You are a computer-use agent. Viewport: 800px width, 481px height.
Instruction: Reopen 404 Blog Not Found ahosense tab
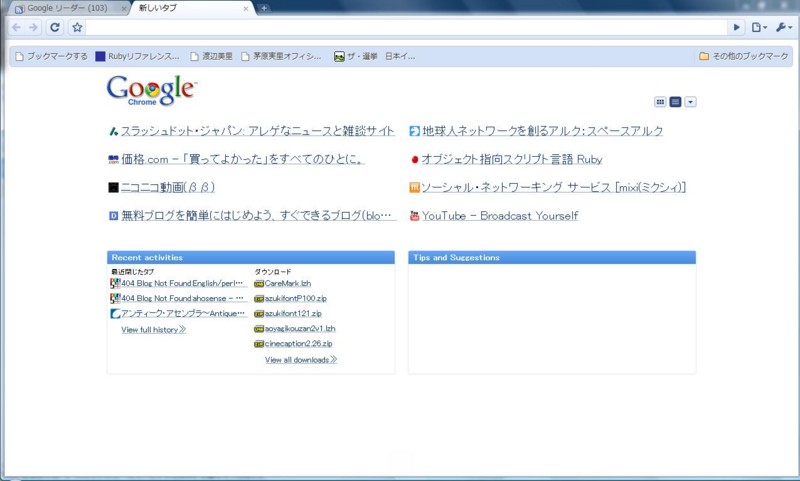click(183, 298)
